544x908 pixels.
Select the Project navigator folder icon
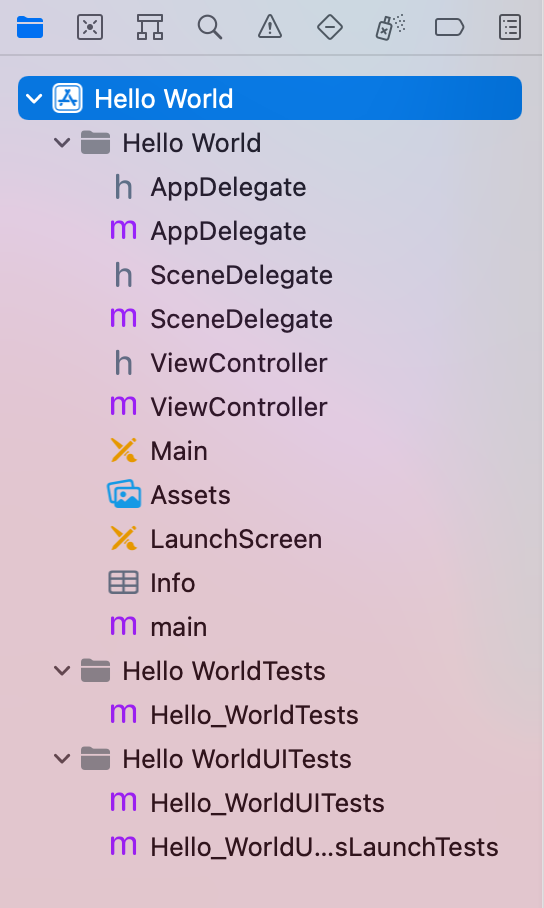click(x=30, y=27)
